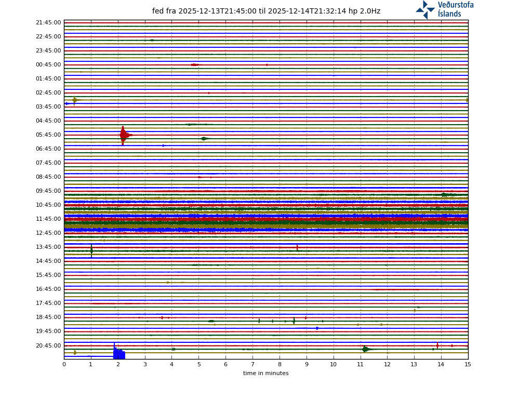Click the 05:45:00 time label
The width and height of the screenshot is (532, 399).
click(x=48, y=135)
